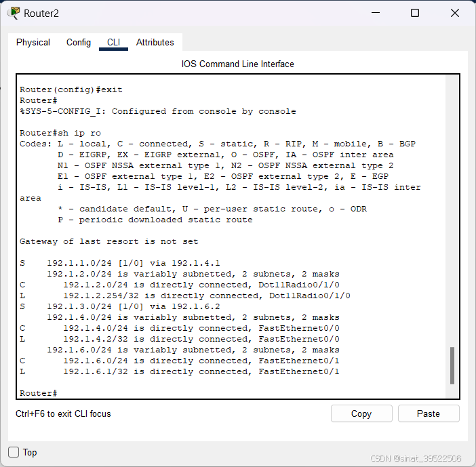Click the Paste button
Viewport: 476px width, 467px height.
[x=429, y=413]
